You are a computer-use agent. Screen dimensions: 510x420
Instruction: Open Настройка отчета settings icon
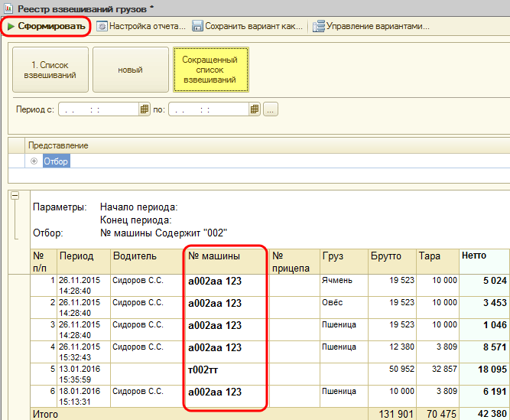(x=102, y=26)
